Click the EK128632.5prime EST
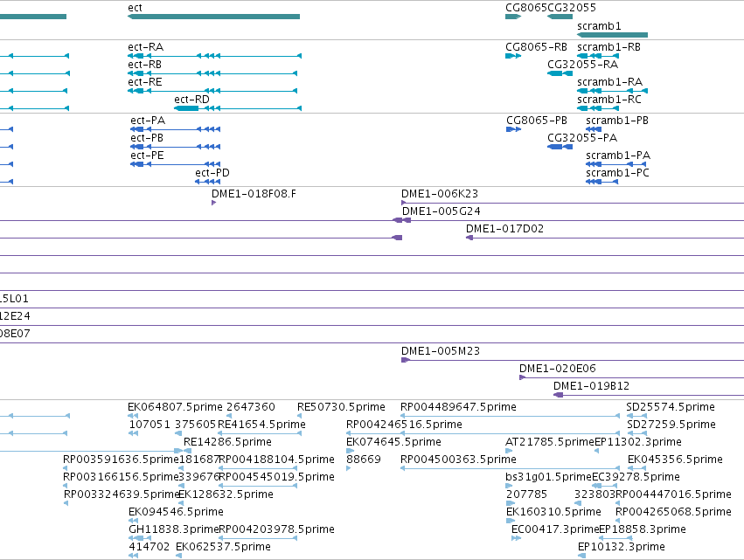Viewport: 744px width, 560px height. [x=181, y=503]
